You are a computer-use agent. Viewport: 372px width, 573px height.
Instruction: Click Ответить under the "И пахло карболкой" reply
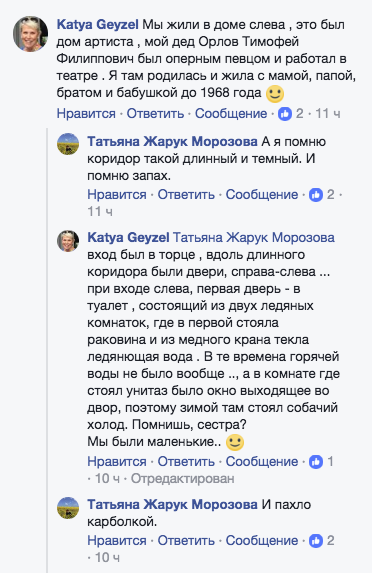(x=186, y=540)
